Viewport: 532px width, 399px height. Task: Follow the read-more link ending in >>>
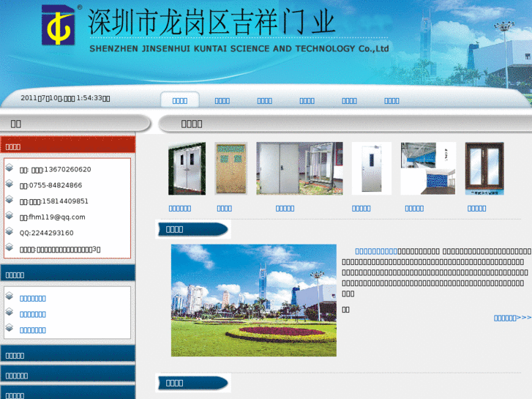512,318
